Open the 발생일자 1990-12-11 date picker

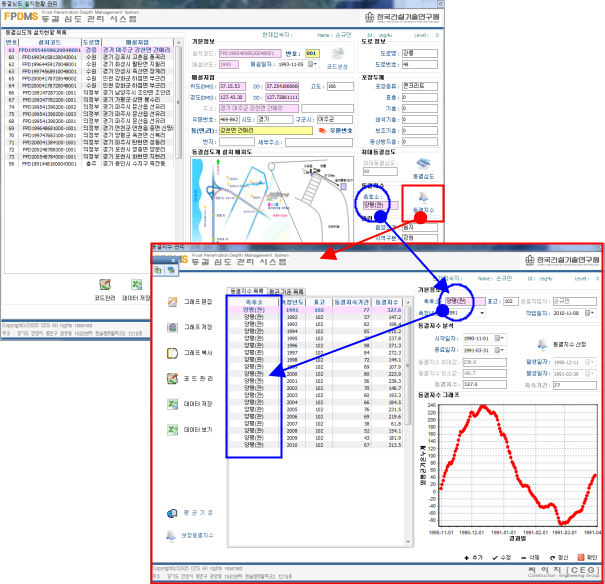(589, 362)
